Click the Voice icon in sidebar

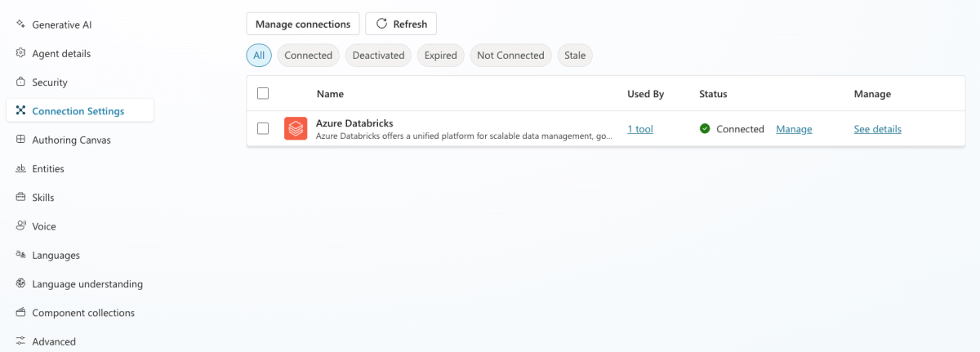[20, 226]
